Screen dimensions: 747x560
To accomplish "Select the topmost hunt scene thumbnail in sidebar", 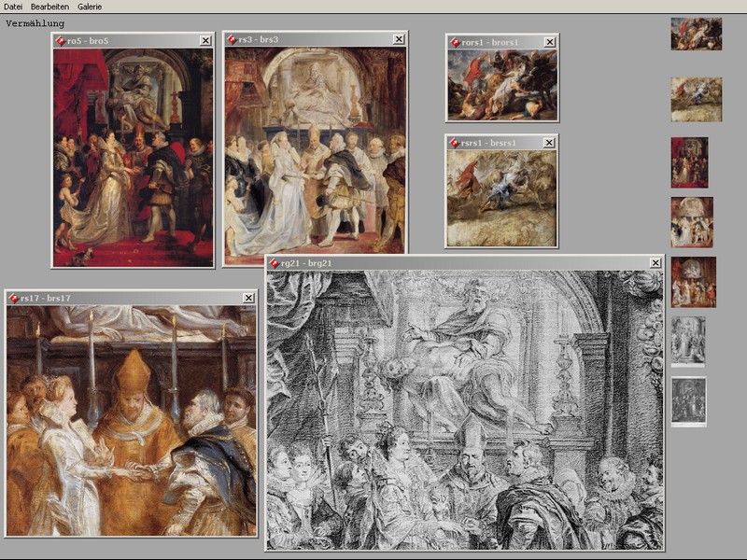I will point(696,34).
